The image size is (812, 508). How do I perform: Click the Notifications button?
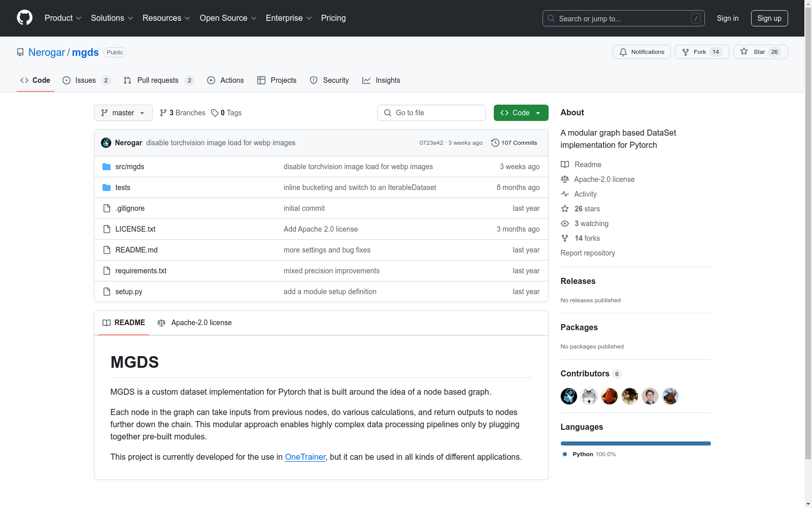click(x=642, y=52)
